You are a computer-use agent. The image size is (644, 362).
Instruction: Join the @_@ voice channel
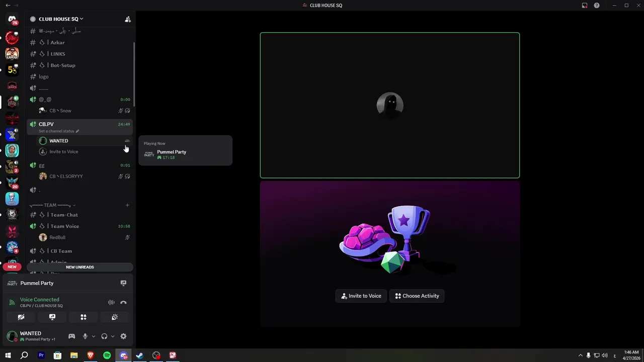(x=80, y=100)
